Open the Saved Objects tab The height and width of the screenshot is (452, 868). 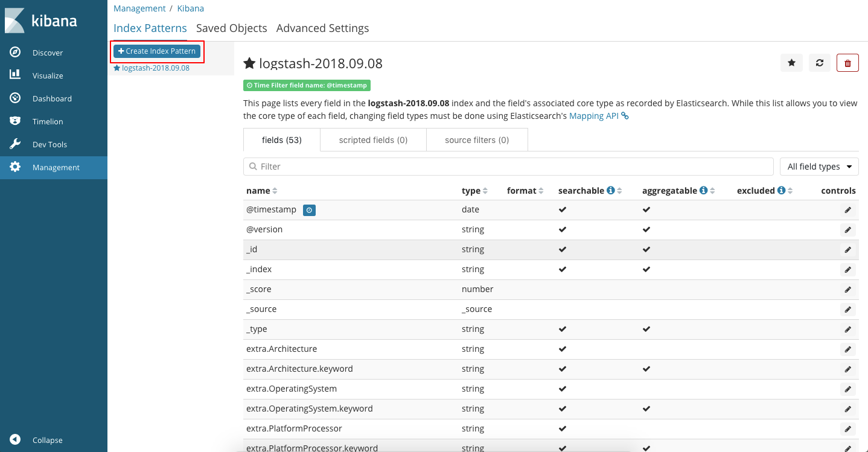click(231, 28)
